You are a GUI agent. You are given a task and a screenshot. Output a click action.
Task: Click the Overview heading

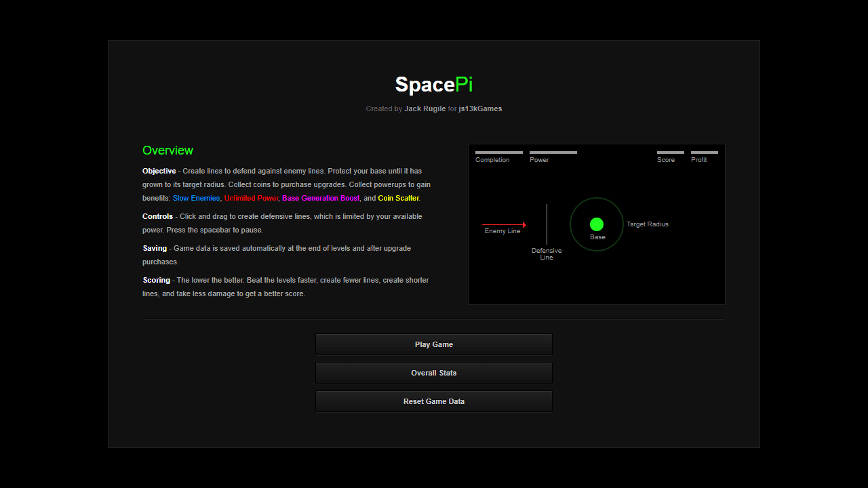167,150
